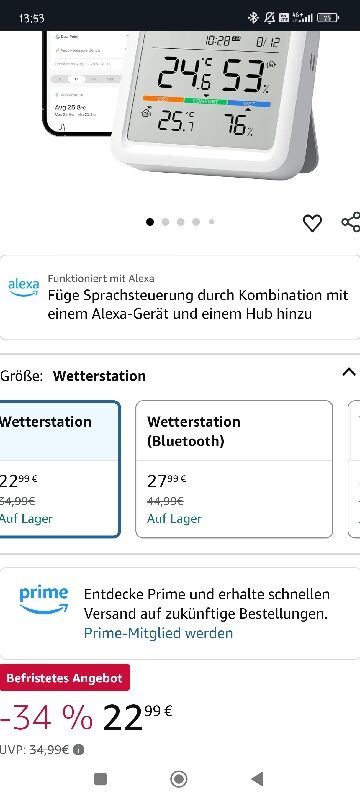Image resolution: width=360 pixels, height=800 pixels.
Task: Tap the Alexa logo icon
Action: 23,287
